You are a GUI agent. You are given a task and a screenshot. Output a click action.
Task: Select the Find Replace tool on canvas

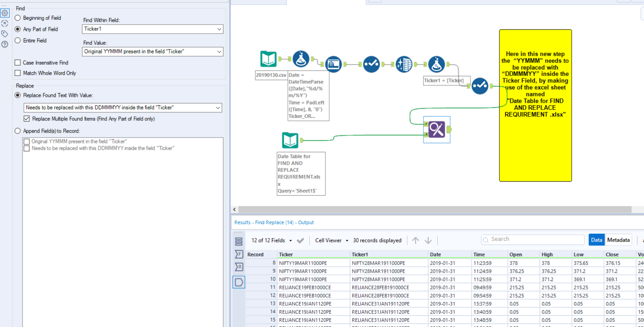point(436,129)
